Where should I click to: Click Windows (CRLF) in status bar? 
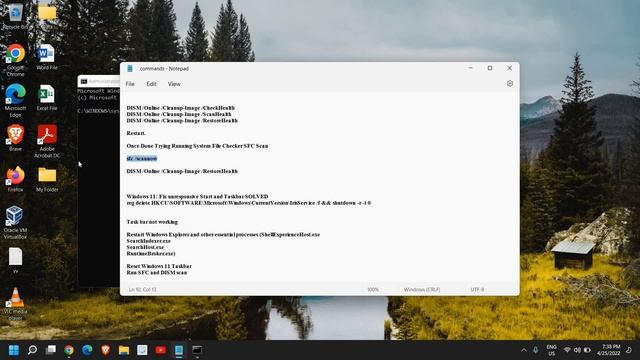coord(422,289)
